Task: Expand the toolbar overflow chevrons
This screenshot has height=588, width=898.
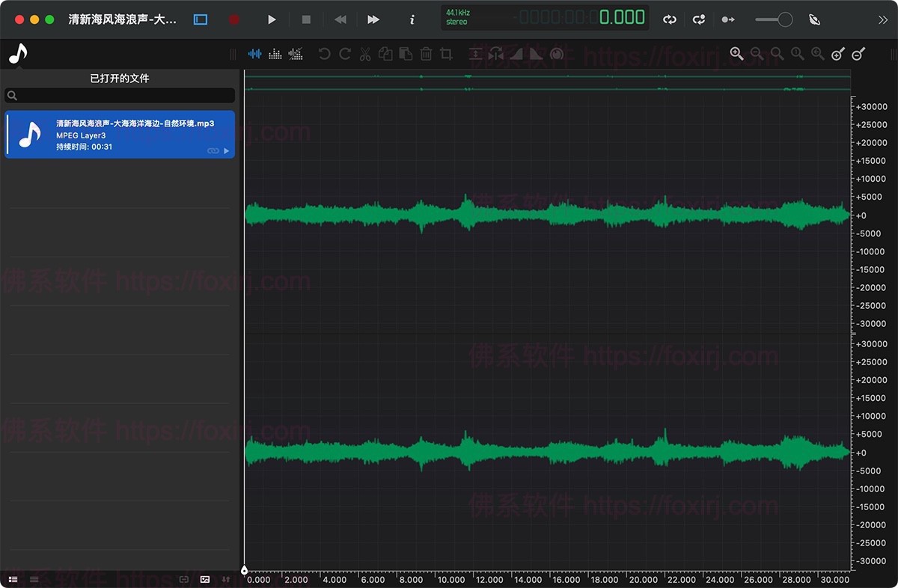Action: 883,19
